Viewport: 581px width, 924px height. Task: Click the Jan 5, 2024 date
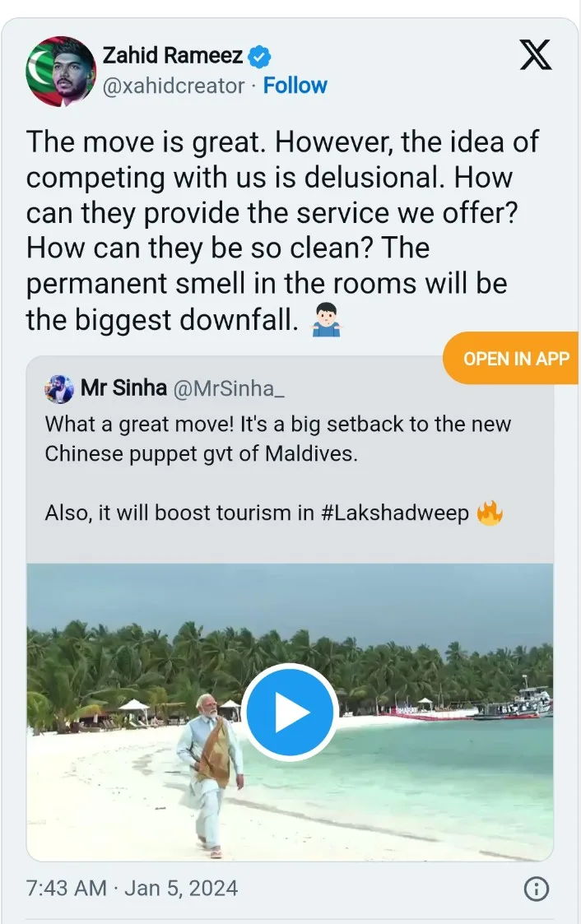coord(181,888)
